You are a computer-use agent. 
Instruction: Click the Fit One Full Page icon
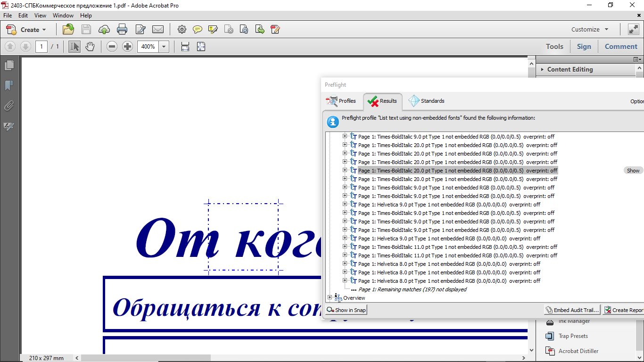click(x=201, y=47)
